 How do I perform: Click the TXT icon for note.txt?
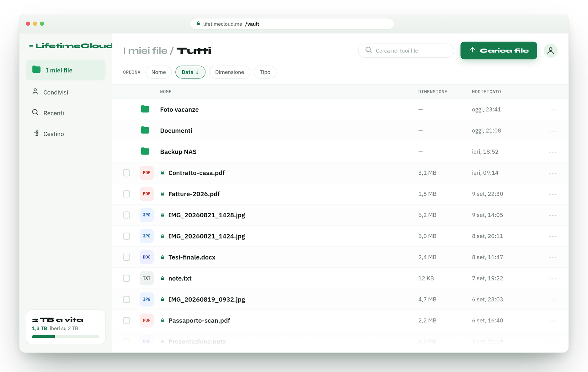147,278
